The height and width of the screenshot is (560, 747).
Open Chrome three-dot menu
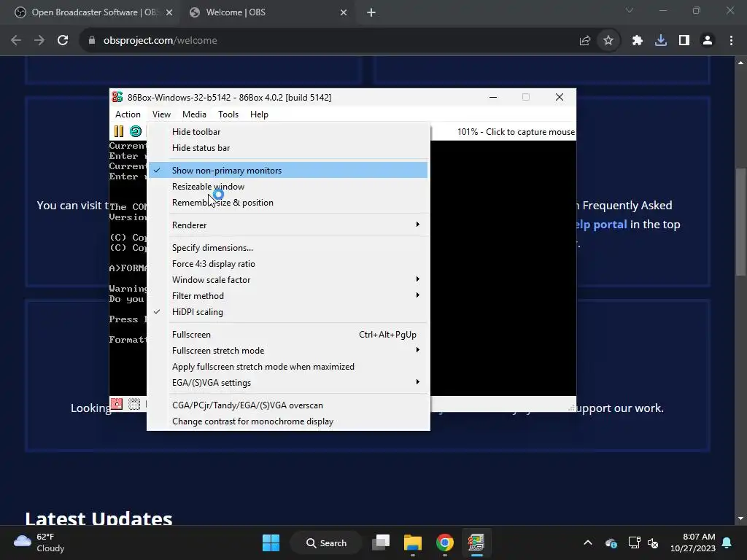731,41
